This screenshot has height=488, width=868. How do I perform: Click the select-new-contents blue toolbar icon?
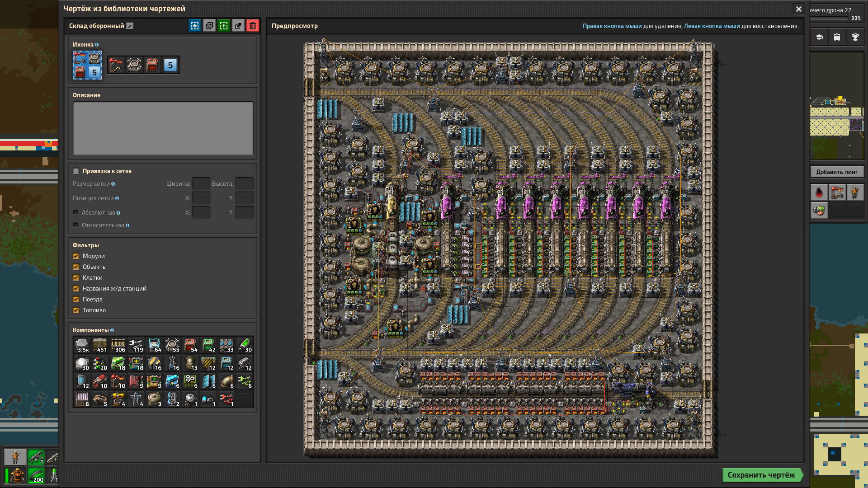coord(195,26)
